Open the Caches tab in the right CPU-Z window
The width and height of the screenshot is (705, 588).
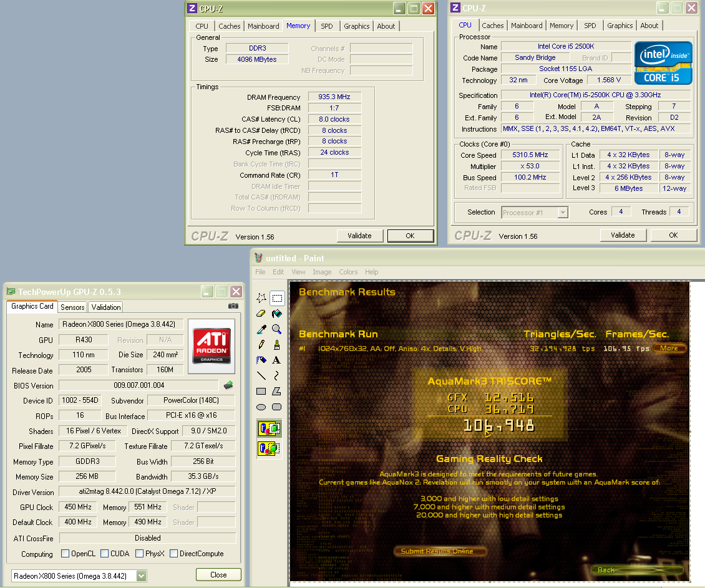click(493, 26)
